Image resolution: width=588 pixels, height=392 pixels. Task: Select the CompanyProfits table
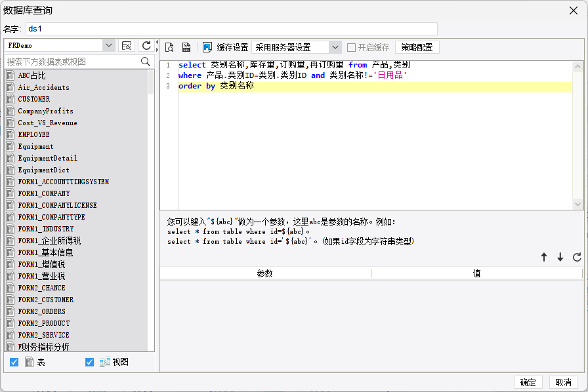tap(45, 111)
